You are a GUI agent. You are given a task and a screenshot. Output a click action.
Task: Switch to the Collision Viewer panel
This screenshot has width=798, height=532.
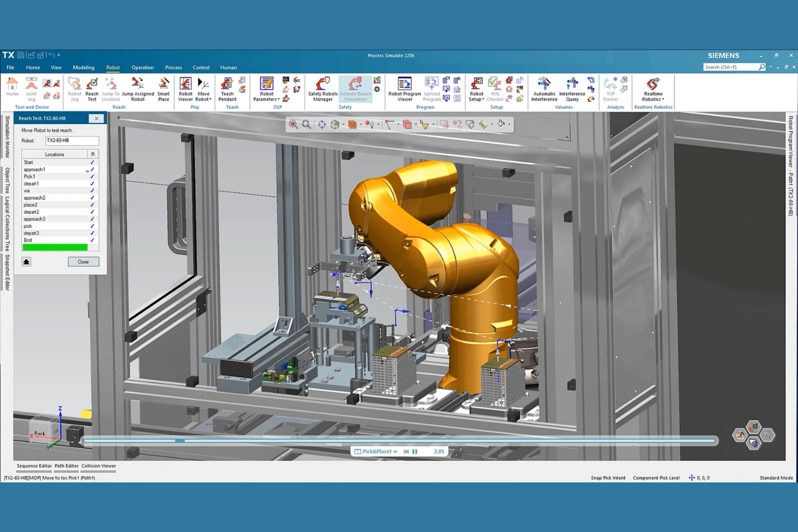click(99, 466)
